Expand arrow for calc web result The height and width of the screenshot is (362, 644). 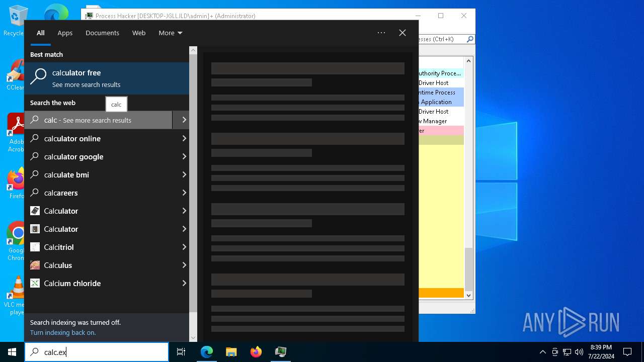184,120
